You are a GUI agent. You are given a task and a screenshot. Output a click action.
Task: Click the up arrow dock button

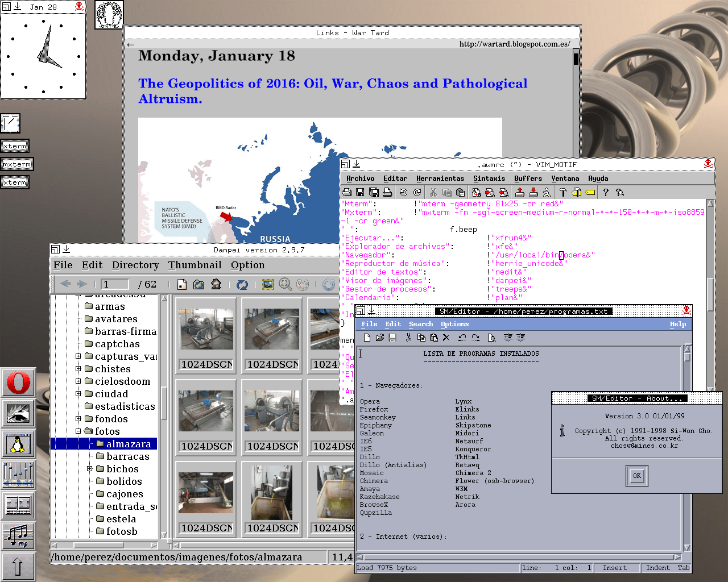tap(18, 567)
